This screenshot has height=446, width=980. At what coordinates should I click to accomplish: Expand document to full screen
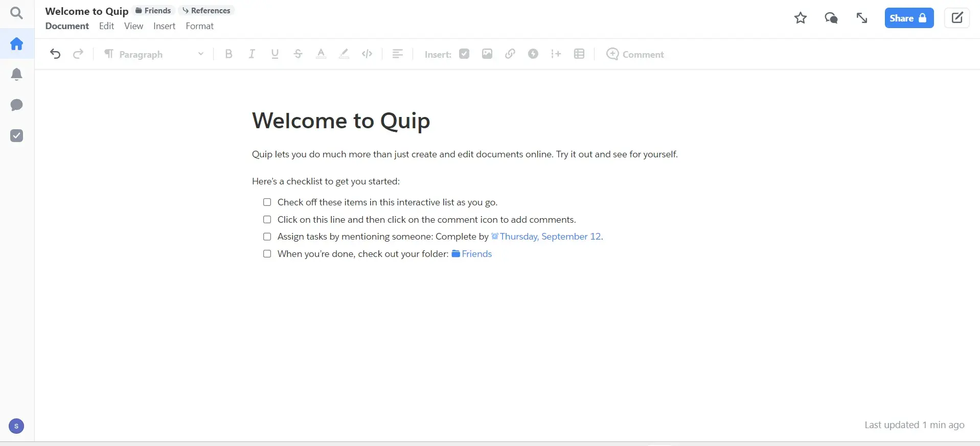pos(862,18)
